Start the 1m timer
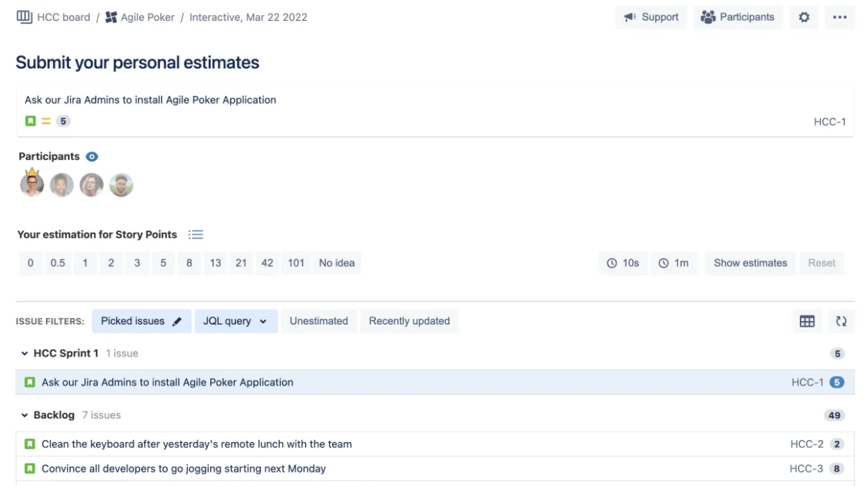 [x=674, y=263]
